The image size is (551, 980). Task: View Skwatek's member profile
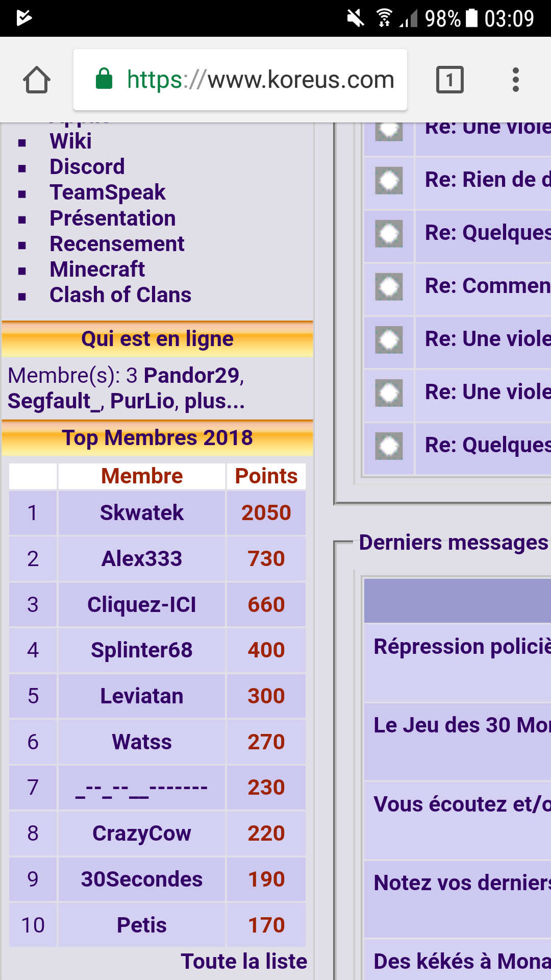click(x=142, y=513)
